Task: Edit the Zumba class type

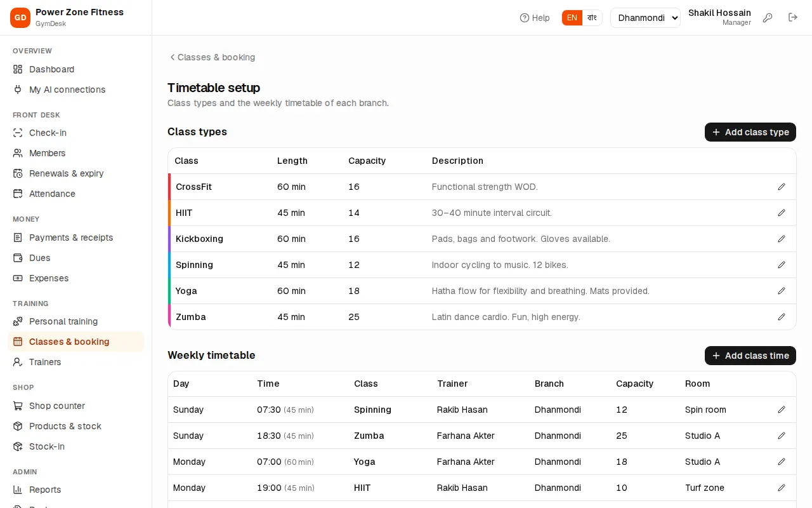Action: pos(782,317)
